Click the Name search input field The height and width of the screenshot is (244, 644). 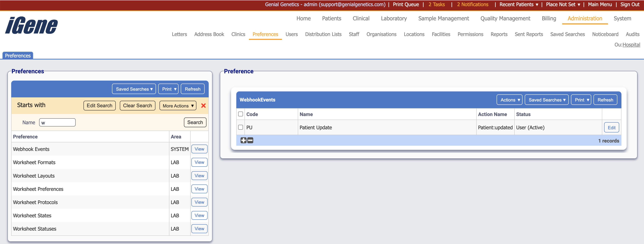[57, 122]
